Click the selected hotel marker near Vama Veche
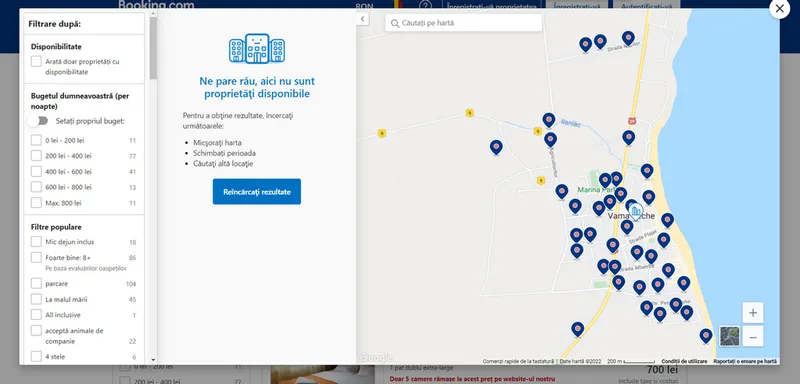 coord(636,210)
